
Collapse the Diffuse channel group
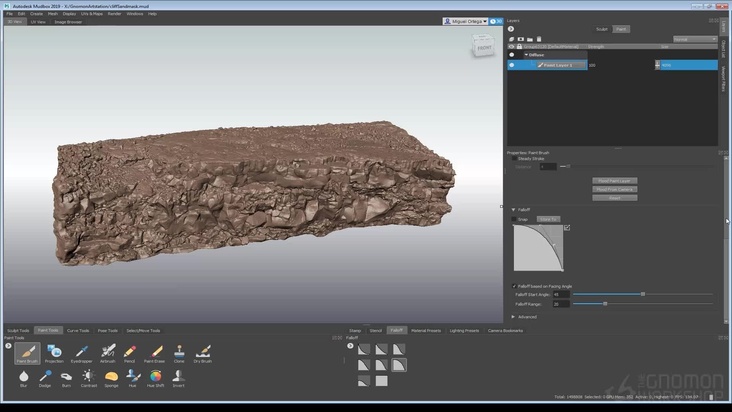[x=526, y=54]
